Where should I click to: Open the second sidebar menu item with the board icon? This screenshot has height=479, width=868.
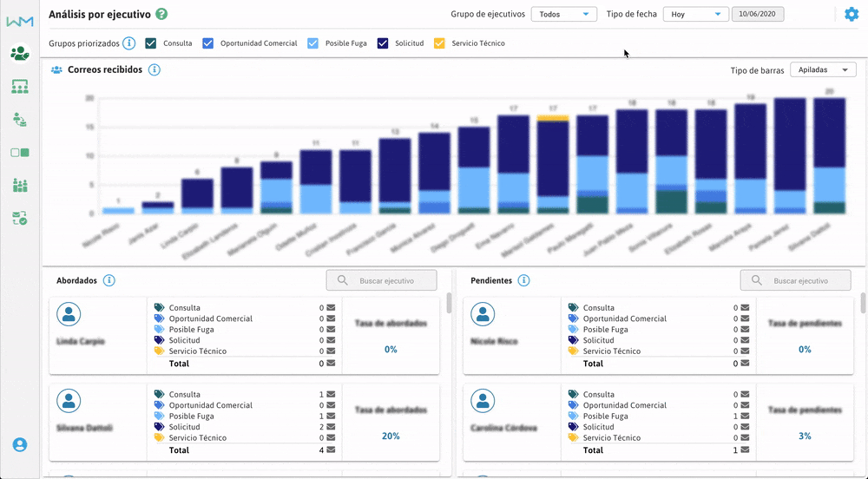(19, 86)
